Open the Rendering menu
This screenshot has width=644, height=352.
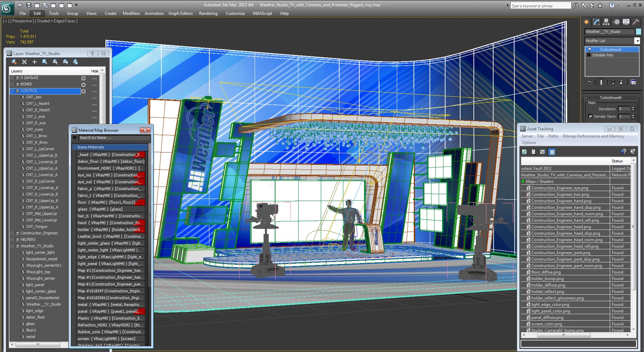(208, 13)
